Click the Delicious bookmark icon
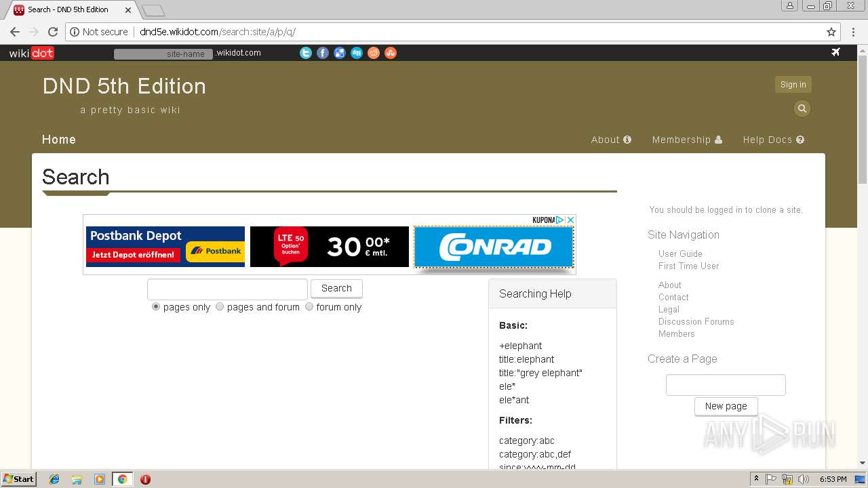This screenshot has width=868, height=488. (x=340, y=53)
